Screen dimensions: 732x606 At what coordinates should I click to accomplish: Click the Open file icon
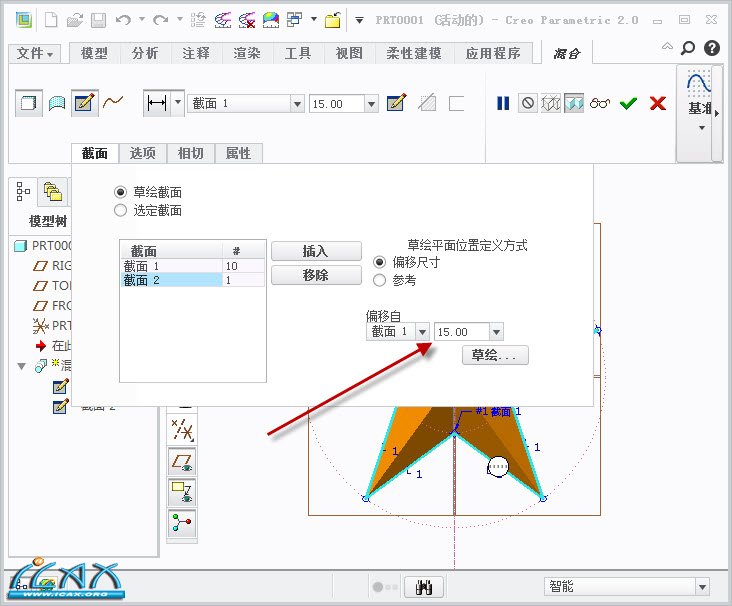click(x=75, y=20)
